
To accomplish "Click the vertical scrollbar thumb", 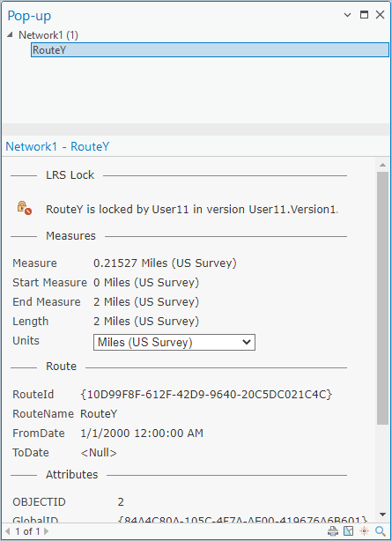I will [382, 298].
